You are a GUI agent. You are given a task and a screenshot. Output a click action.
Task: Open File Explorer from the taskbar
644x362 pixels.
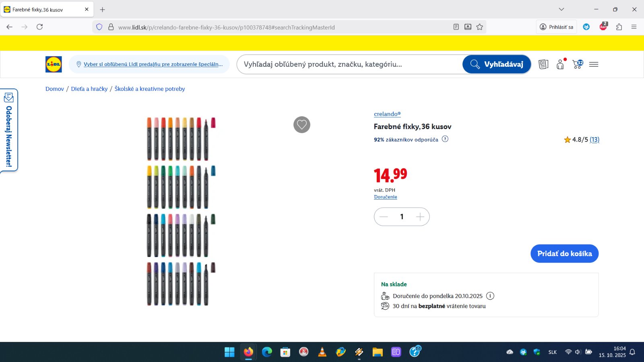(x=378, y=352)
